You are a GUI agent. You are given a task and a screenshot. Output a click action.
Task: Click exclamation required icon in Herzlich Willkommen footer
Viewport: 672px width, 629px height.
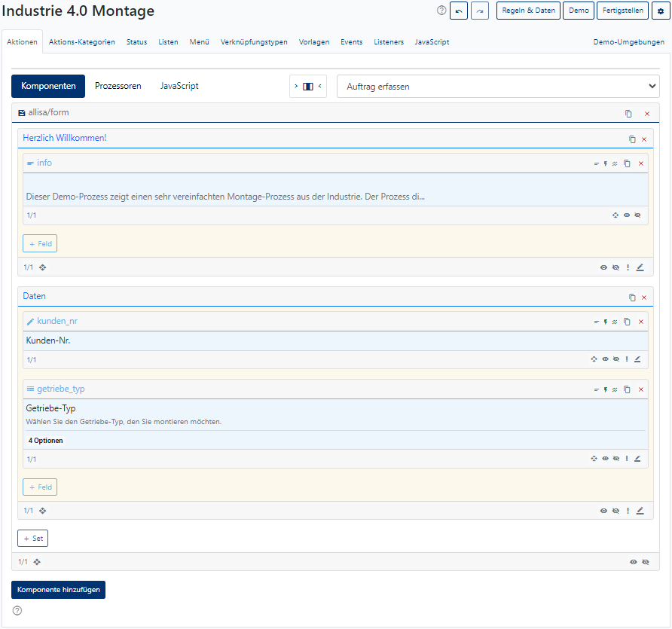(628, 267)
